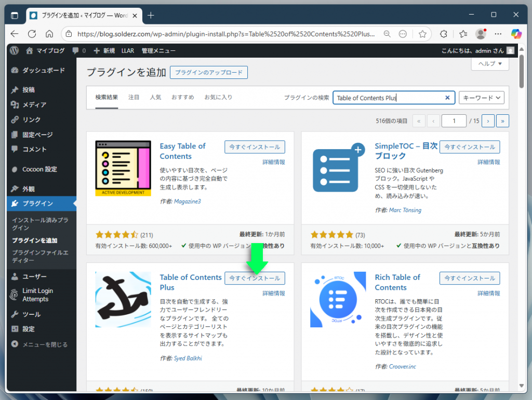The image size is (532, 400).
Task: Install the Table of Contents Plus plugin
Action: [255, 278]
